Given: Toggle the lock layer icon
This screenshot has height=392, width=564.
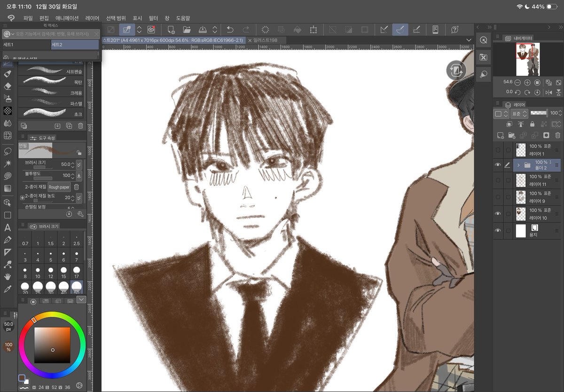Looking at the screenshot, I should pyautogui.click(x=532, y=125).
